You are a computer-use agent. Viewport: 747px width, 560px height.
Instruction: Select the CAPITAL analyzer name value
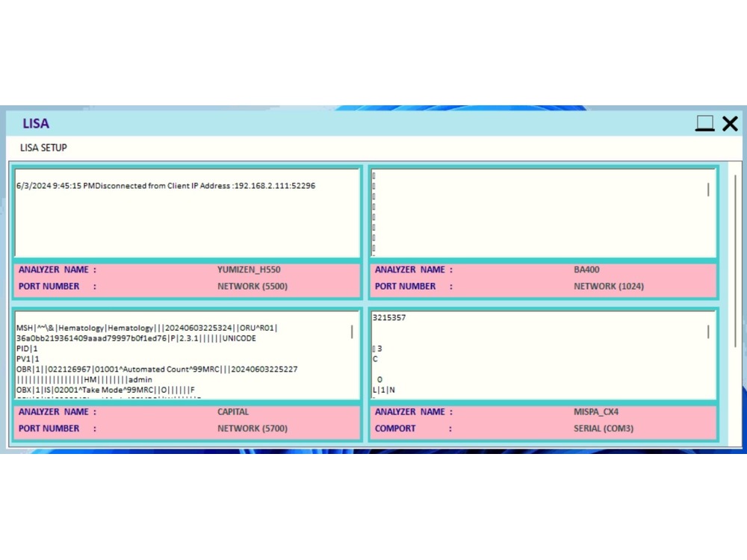(x=232, y=411)
